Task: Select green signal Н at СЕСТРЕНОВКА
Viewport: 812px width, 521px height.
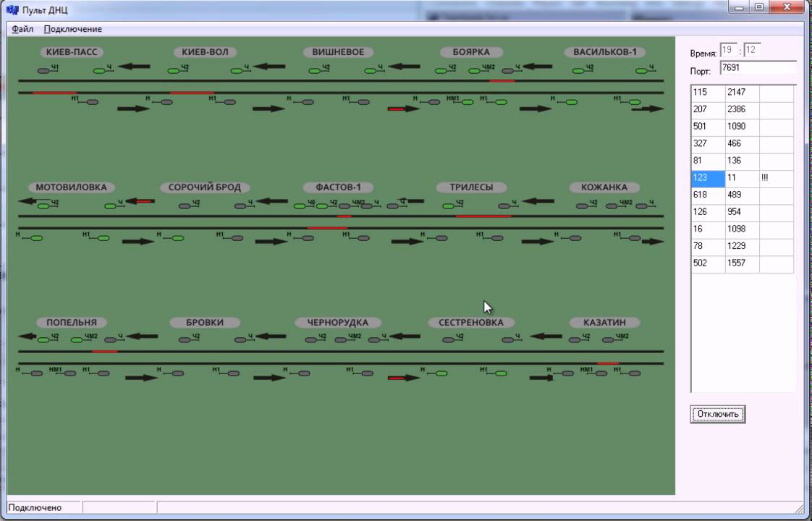Action: pyautogui.click(x=441, y=373)
